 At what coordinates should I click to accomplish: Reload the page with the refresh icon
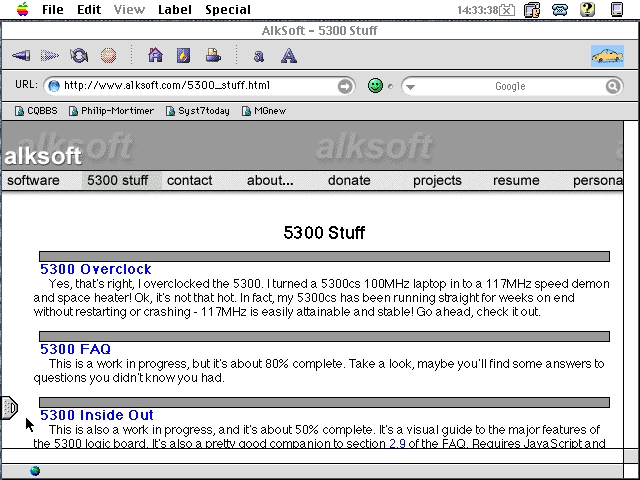tap(79, 55)
